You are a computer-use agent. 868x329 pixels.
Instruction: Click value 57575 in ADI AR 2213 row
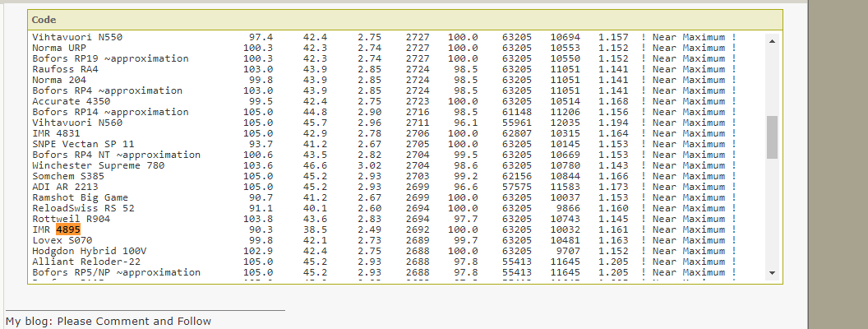517,187
